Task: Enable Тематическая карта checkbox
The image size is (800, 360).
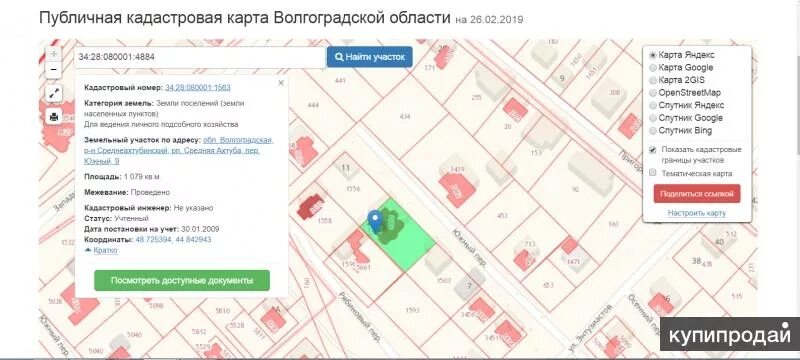Action: tap(653, 173)
